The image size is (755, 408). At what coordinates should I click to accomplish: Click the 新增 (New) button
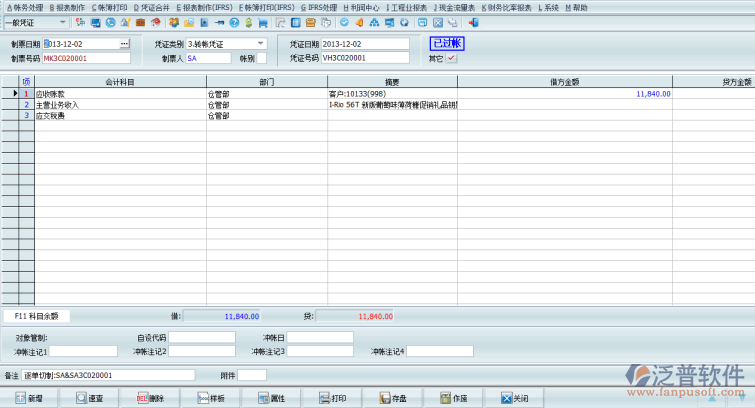pyautogui.click(x=29, y=398)
